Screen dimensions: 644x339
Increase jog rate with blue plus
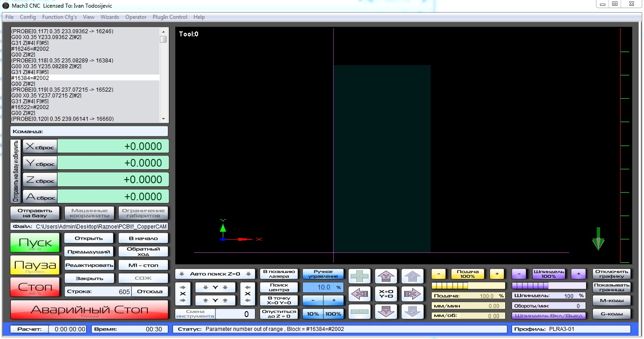tap(334, 300)
